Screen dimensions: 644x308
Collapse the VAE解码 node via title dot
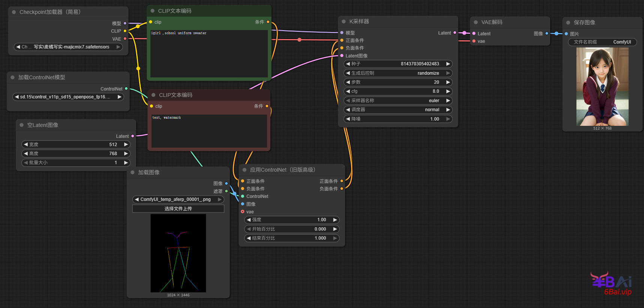[476, 22]
